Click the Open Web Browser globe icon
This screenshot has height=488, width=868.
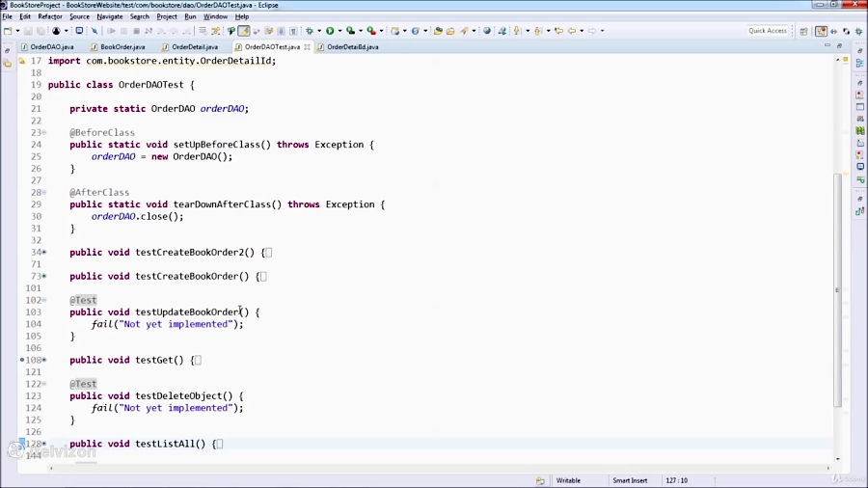click(487, 31)
